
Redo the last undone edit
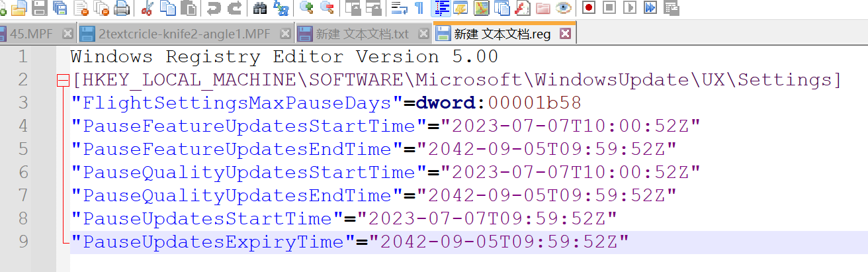coord(234,8)
